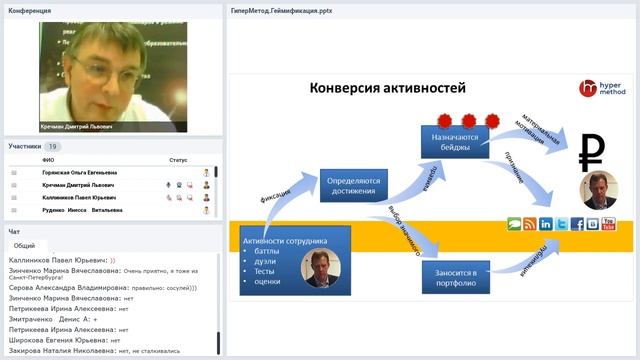Click muted microphone icon for Каллиников Павел Юрьевич

[x=169, y=198]
